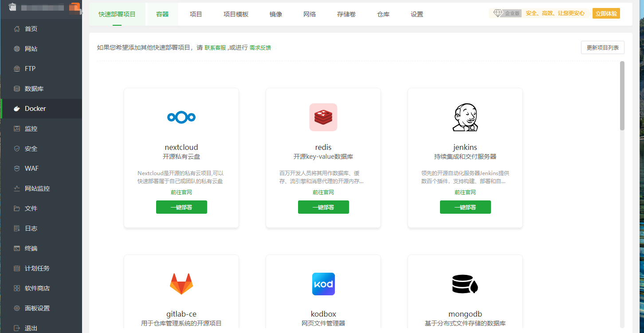Click 一键部署 for redis
The height and width of the screenshot is (333, 644).
pyautogui.click(x=323, y=207)
